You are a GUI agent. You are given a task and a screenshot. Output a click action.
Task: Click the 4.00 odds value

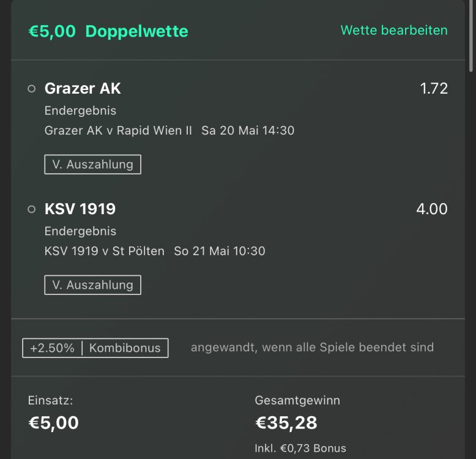(x=432, y=209)
